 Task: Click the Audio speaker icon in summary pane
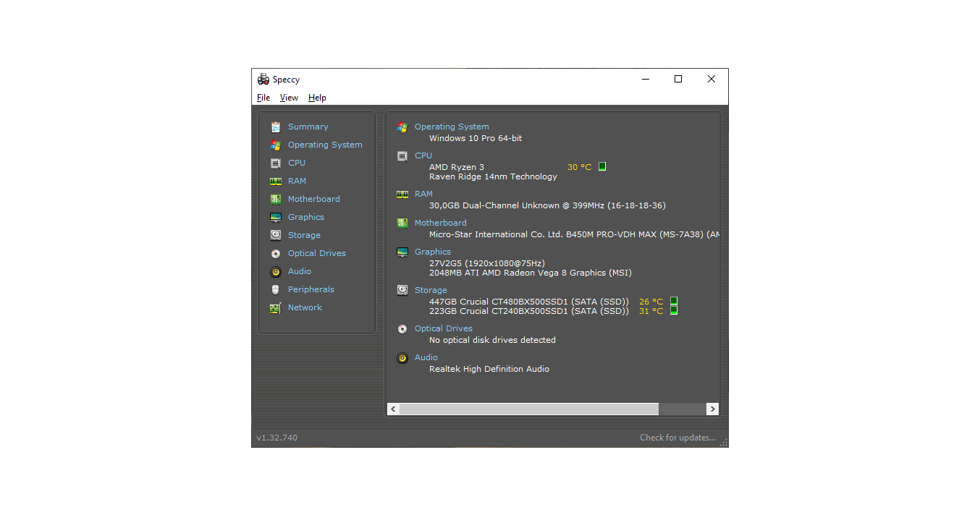click(402, 357)
